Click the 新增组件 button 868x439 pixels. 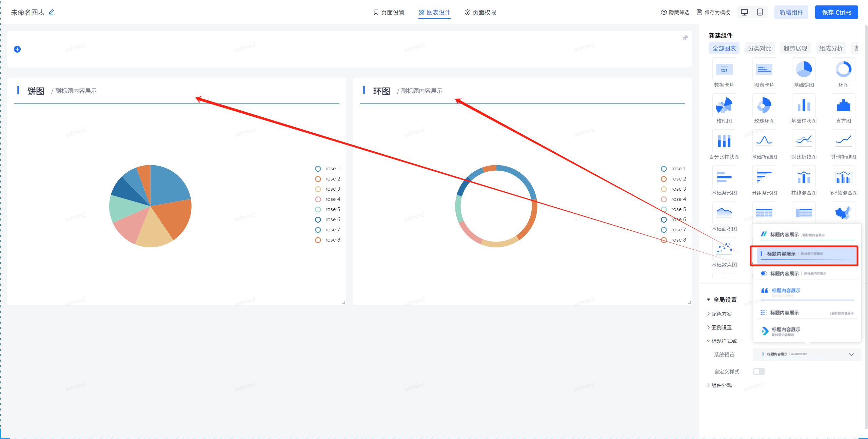(x=791, y=12)
